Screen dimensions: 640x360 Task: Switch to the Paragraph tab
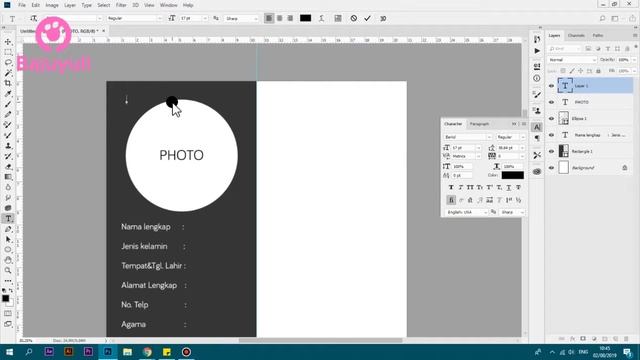(479, 124)
